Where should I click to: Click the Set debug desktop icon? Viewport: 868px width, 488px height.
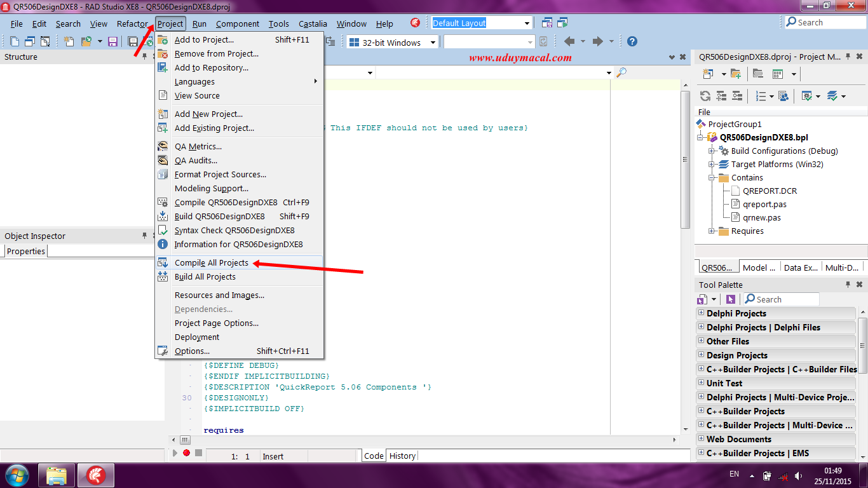[x=562, y=23]
